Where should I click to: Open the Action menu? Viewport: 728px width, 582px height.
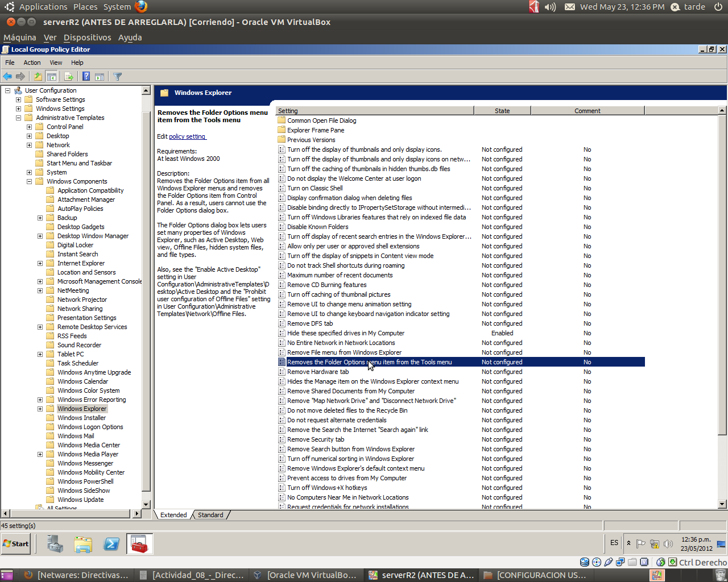click(x=32, y=63)
